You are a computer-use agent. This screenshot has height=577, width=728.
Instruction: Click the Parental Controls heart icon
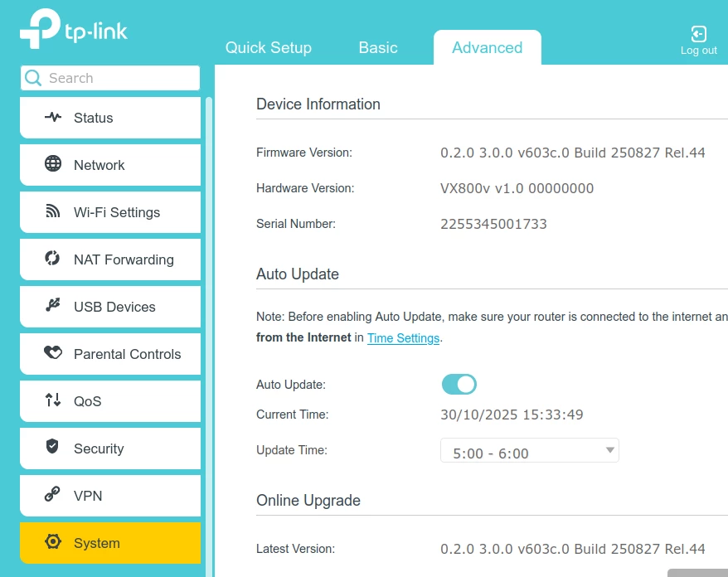(53, 353)
